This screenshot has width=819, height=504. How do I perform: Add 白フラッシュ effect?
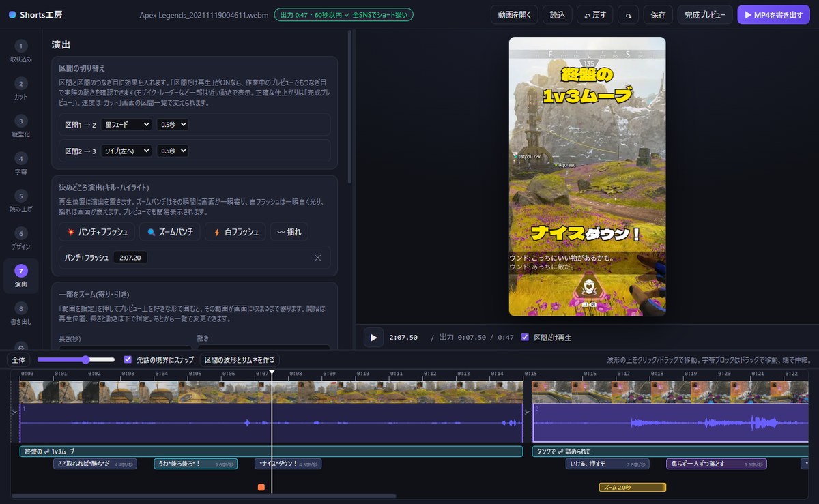coord(235,232)
